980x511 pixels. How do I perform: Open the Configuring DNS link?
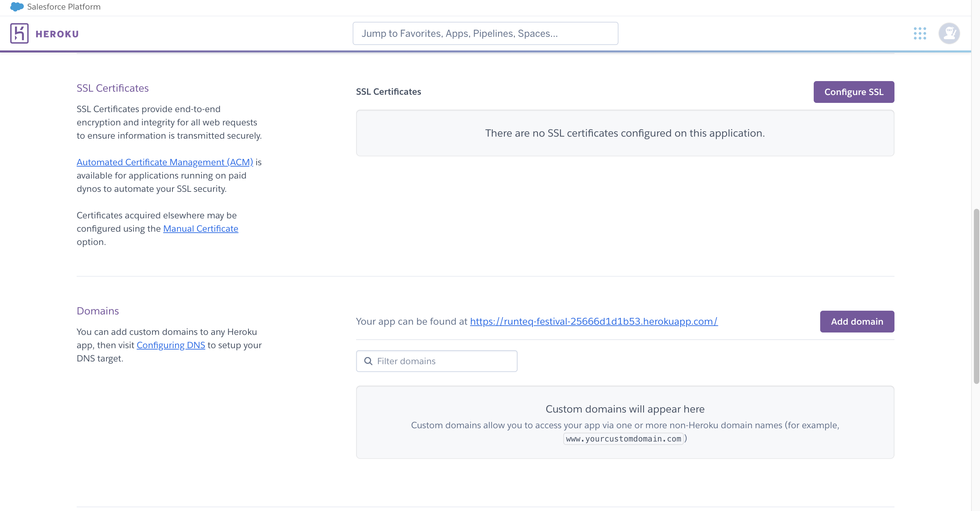click(x=170, y=345)
